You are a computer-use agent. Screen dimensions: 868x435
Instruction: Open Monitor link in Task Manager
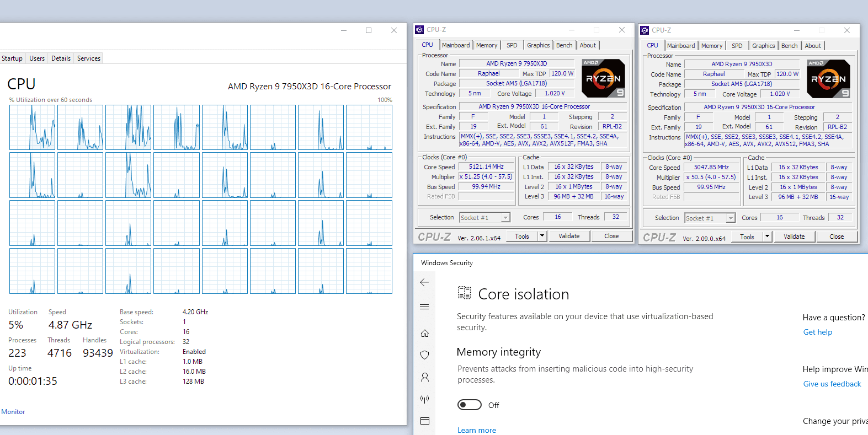[x=13, y=412]
